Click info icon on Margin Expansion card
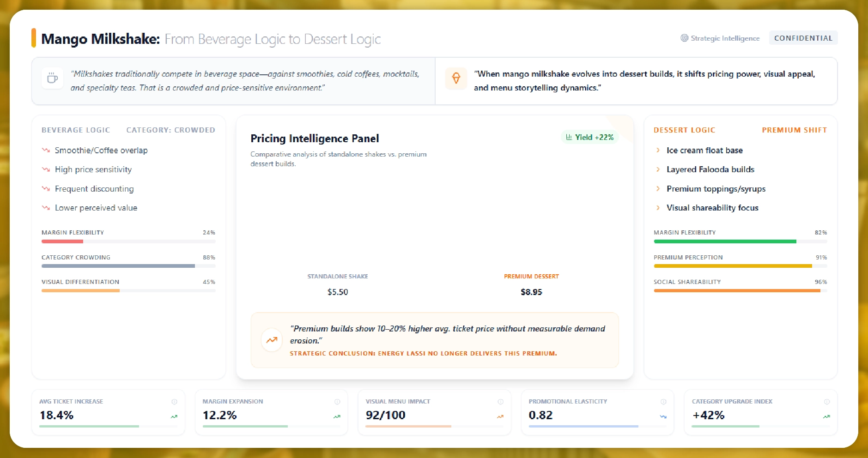 click(x=337, y=402)
